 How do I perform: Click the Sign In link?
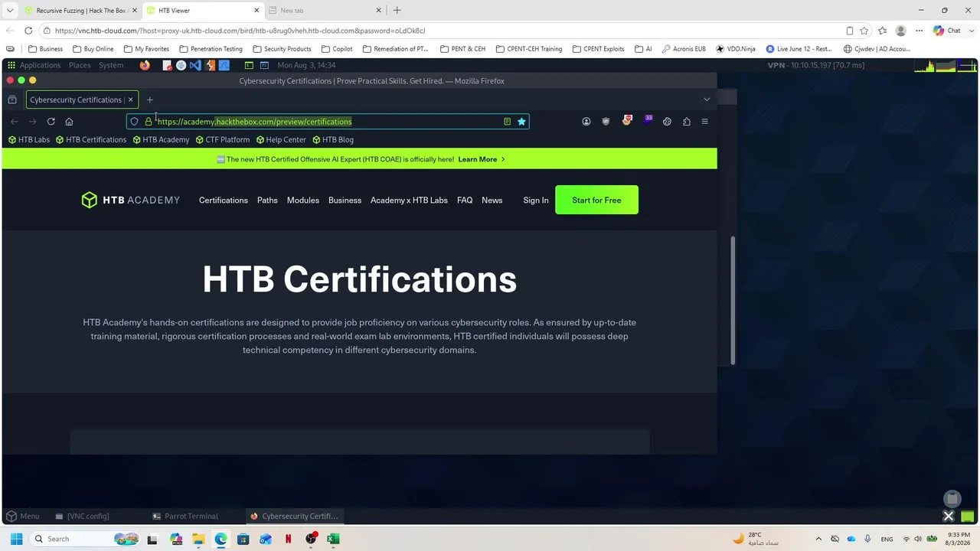coord(536,201)
